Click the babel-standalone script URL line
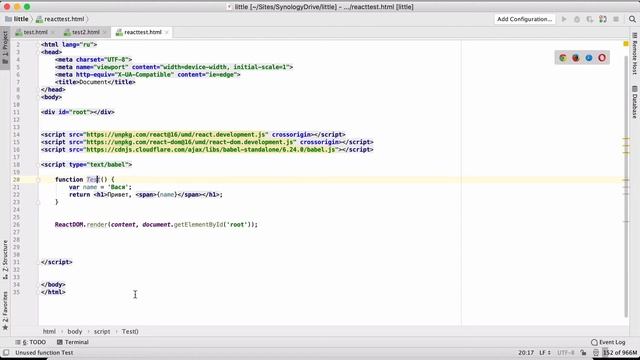The height and width of the screenshot is (360, 640). pyautogui.click(x=207, y=150)
